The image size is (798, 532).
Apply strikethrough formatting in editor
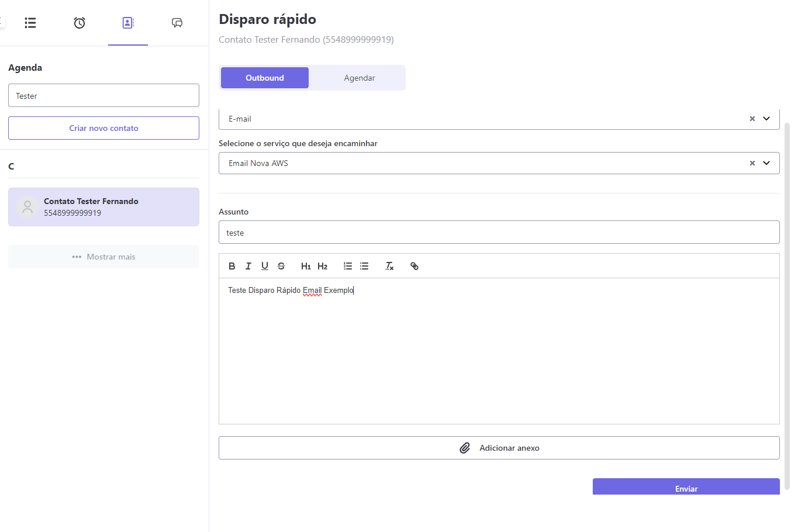coord(281,266)
